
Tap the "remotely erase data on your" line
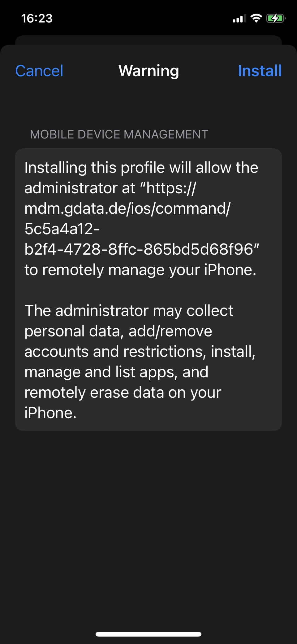click(123, 392)
